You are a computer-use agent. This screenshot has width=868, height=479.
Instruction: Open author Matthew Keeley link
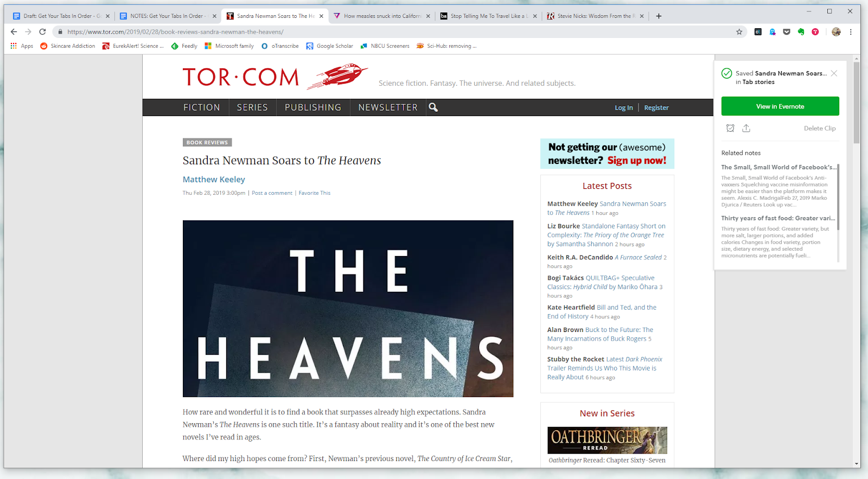coord(214,180)
